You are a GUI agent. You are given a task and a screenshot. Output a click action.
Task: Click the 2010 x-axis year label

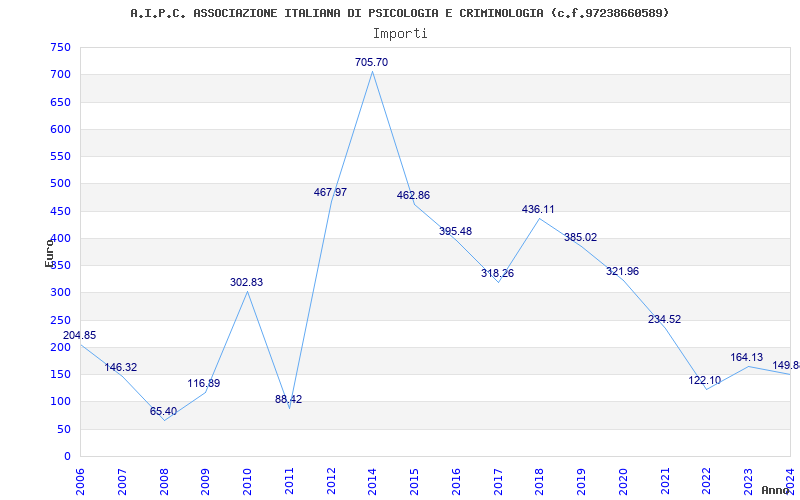point(247,482)
